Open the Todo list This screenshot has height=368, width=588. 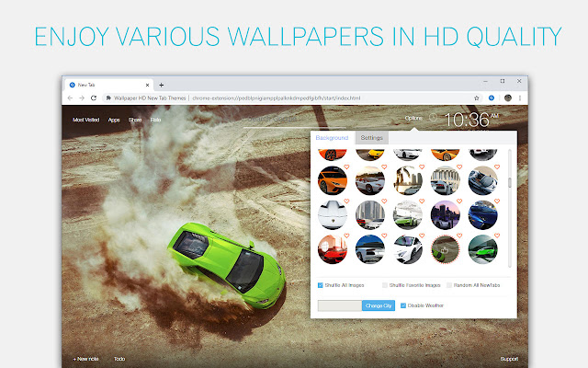[119, 359]
